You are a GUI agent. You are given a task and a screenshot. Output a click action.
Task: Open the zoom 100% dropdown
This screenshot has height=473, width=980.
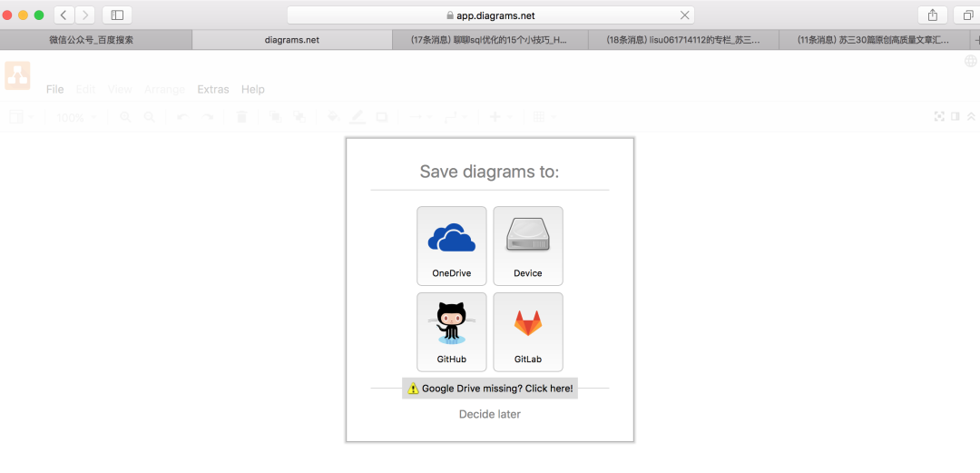point(76,117)
